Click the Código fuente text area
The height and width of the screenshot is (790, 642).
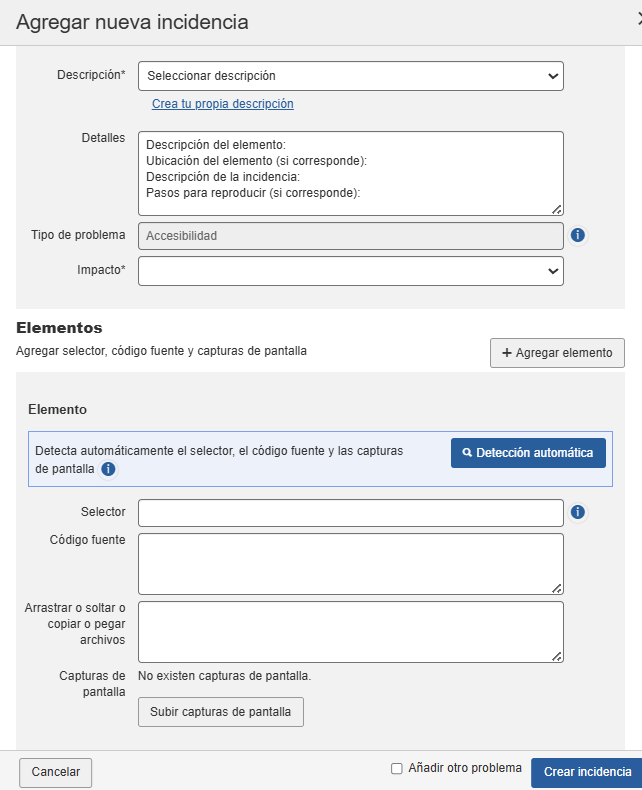pyautogui.click(x=350, y=564)
